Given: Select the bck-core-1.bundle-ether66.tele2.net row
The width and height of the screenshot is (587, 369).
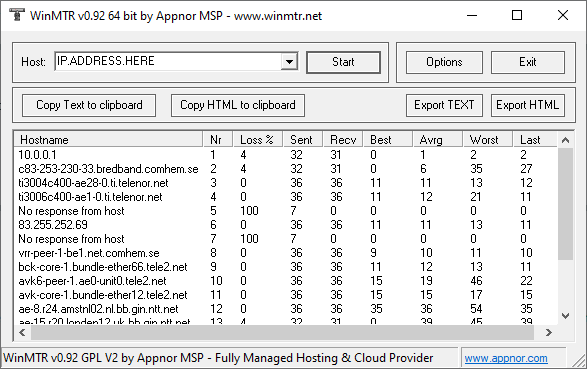Looking at the screenshot, I should pyautogui.click(x=286, y=267).
